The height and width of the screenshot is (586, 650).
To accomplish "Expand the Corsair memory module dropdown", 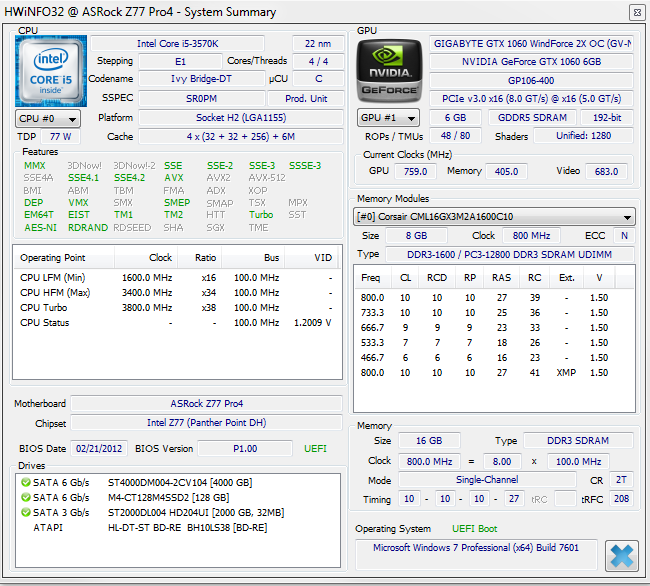I will point(494,217).
